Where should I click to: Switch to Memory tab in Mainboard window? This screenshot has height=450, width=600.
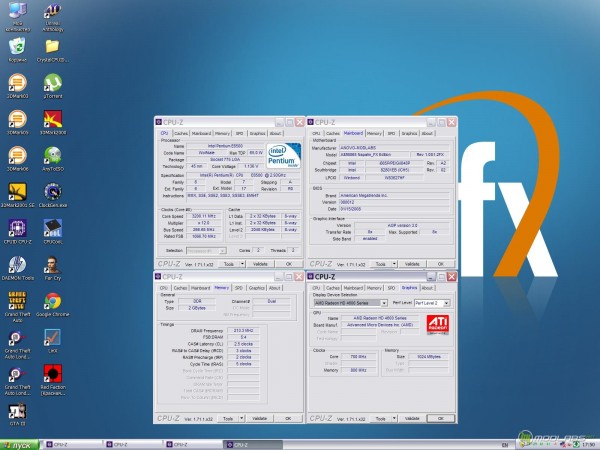[x=374, y=133]
